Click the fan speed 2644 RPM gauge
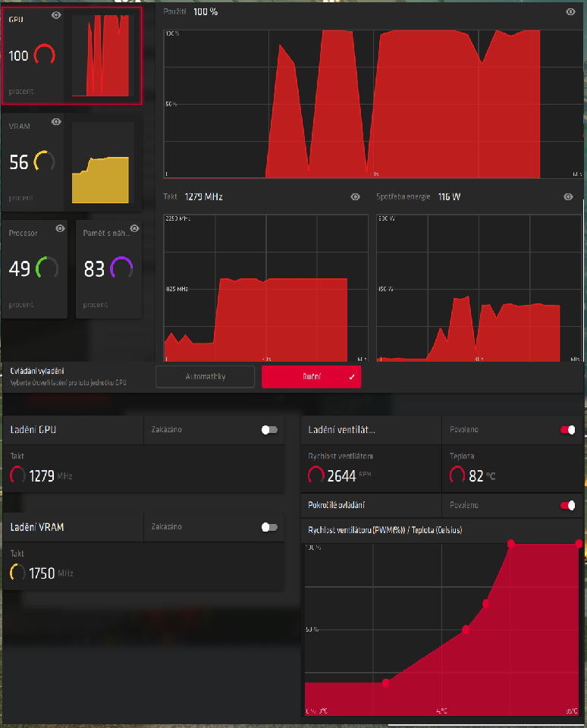 pos(317,475)
